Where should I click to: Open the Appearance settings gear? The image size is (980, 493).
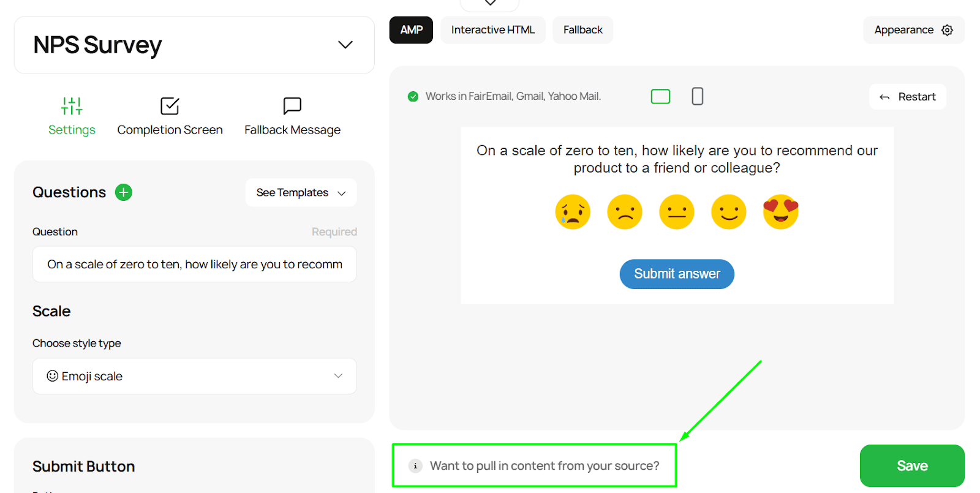[x=947, y=29]
